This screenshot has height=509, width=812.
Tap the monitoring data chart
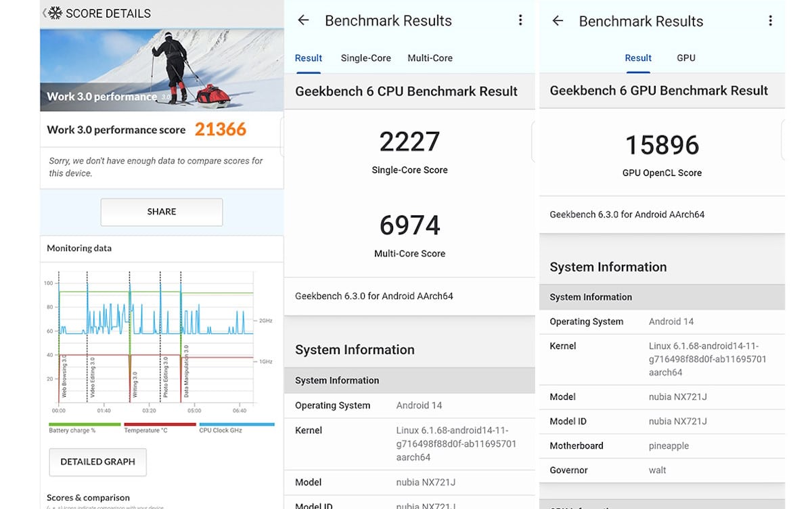158,343
